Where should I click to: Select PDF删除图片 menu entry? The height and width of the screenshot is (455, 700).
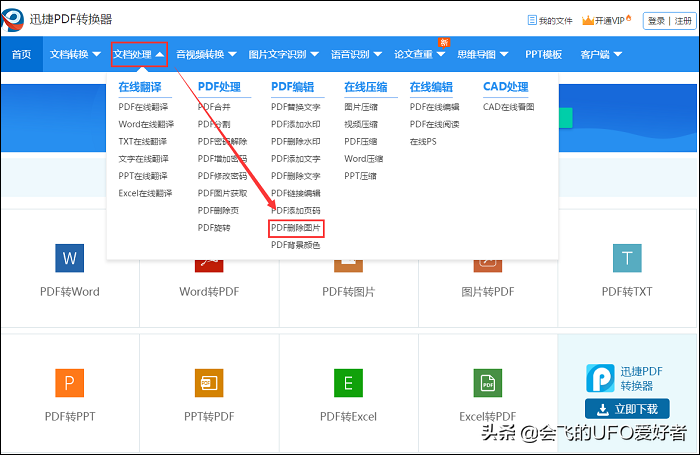click(296, 228)
